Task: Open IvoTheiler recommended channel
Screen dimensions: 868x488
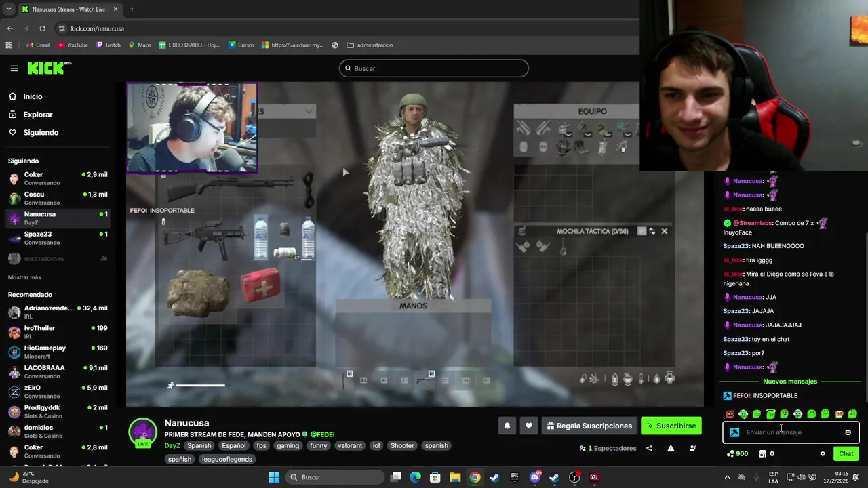Action: pos(58,332)
